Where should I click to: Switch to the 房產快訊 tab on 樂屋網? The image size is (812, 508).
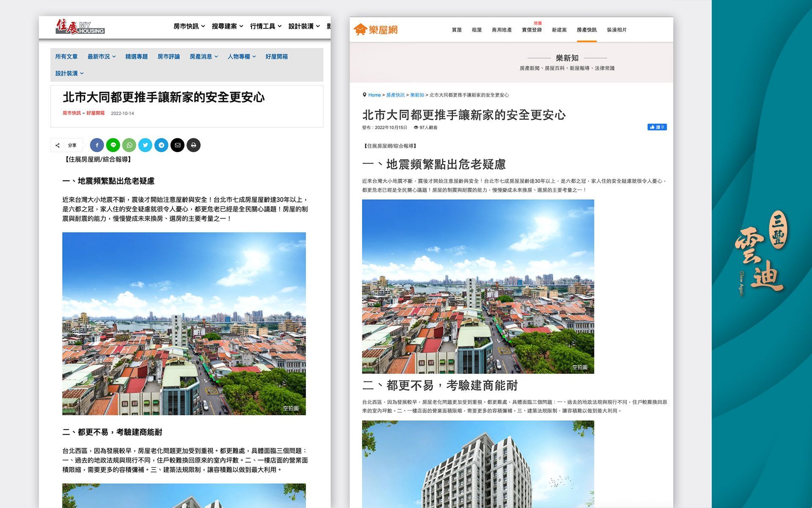(586, 30)
